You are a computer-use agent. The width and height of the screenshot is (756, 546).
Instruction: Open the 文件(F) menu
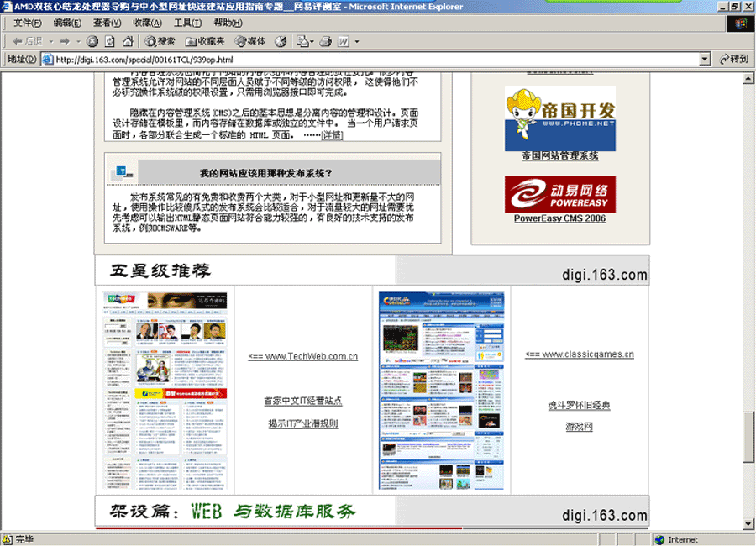(x=27, y=23)
